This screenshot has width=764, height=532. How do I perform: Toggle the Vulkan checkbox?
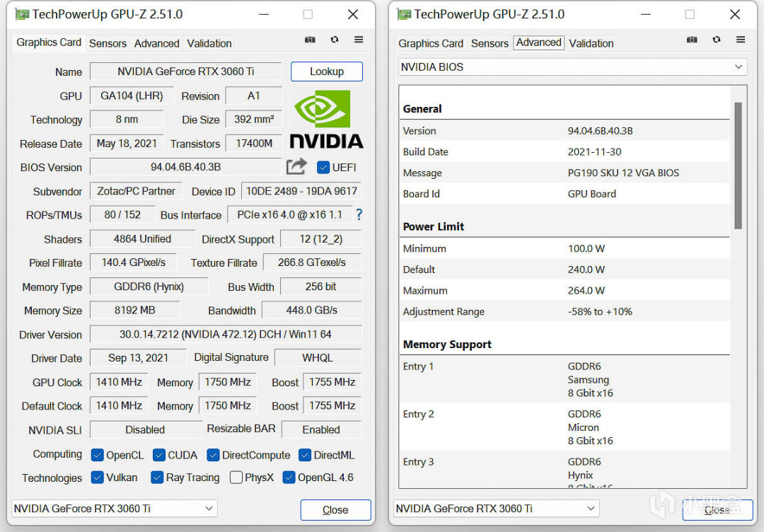click(98, 478)
